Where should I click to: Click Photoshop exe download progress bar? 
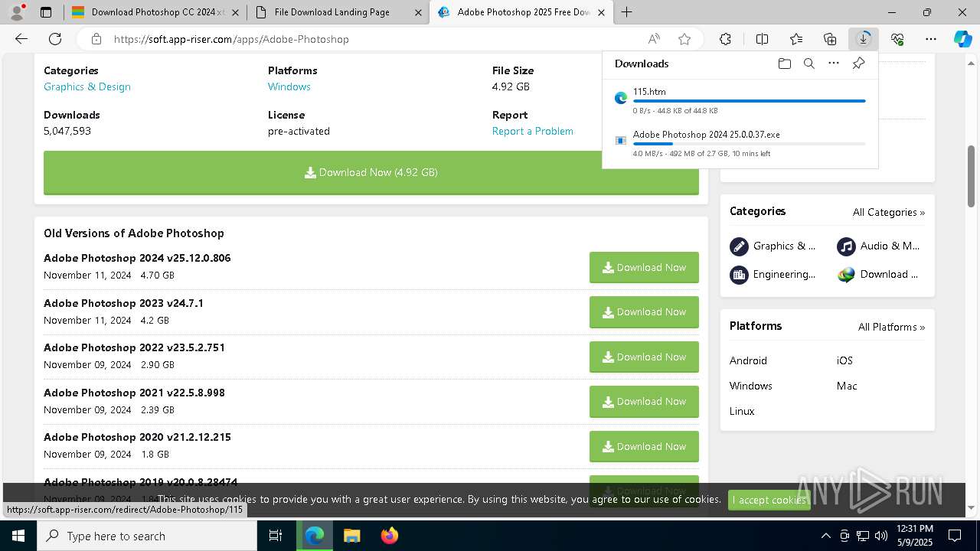point(749,144)
